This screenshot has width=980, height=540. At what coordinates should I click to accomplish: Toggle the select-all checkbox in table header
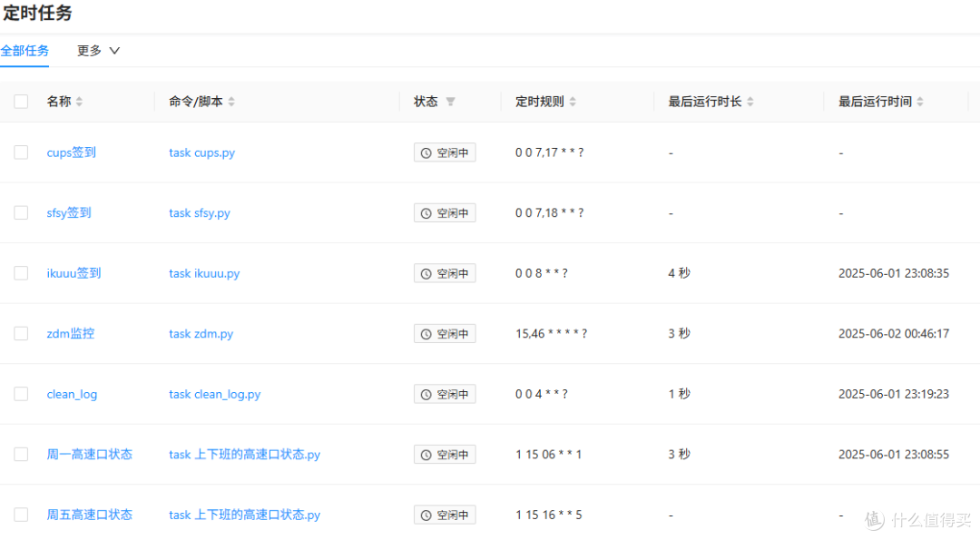pos(21,102)
